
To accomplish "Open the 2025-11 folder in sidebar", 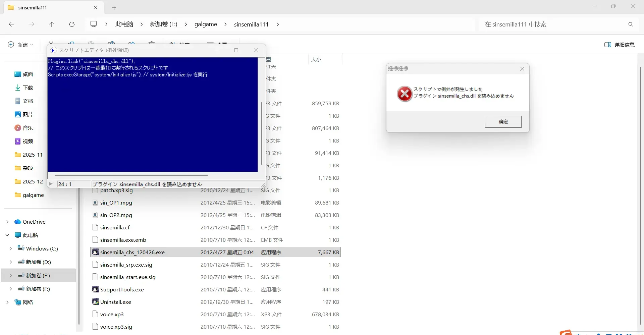I will click(x=29, y=155).
